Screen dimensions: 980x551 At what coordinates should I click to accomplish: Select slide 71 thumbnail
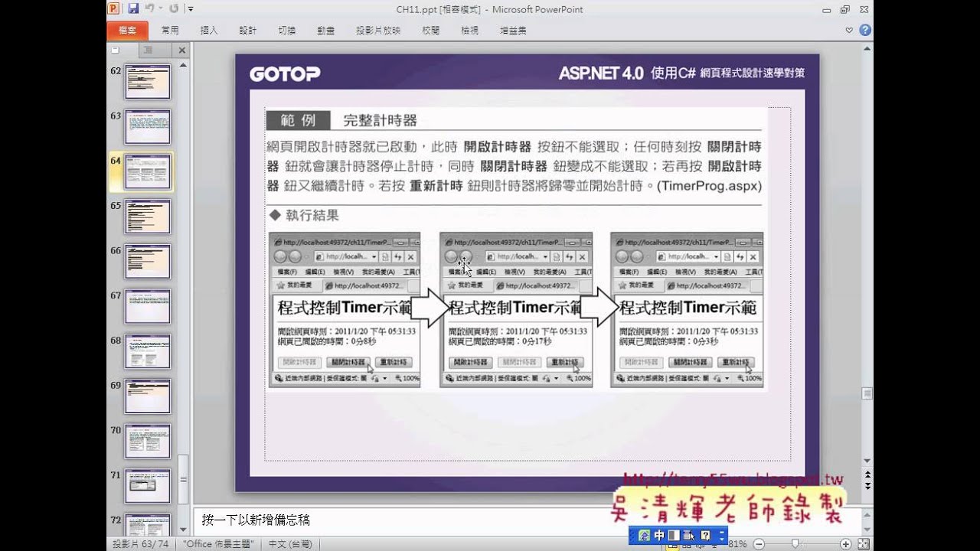tap(148, 485)
